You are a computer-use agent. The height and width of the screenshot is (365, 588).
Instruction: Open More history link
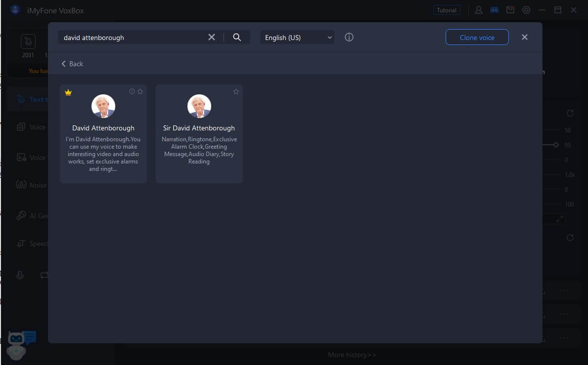(352, 355)
